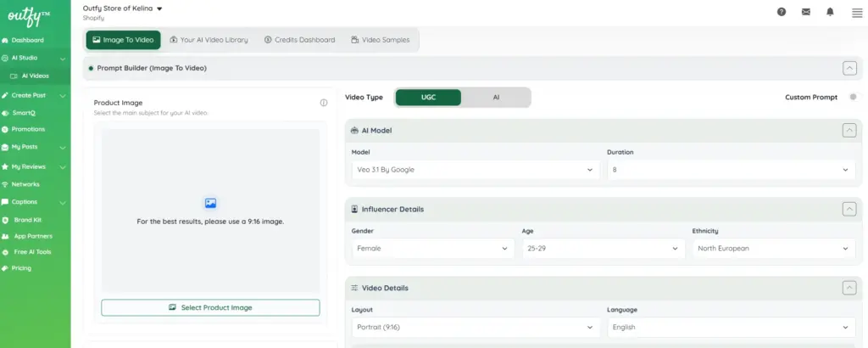The width and height of the screenshot is (868, 348).
Task: Click the Influencer Details person icon
Action: point(354,209)
